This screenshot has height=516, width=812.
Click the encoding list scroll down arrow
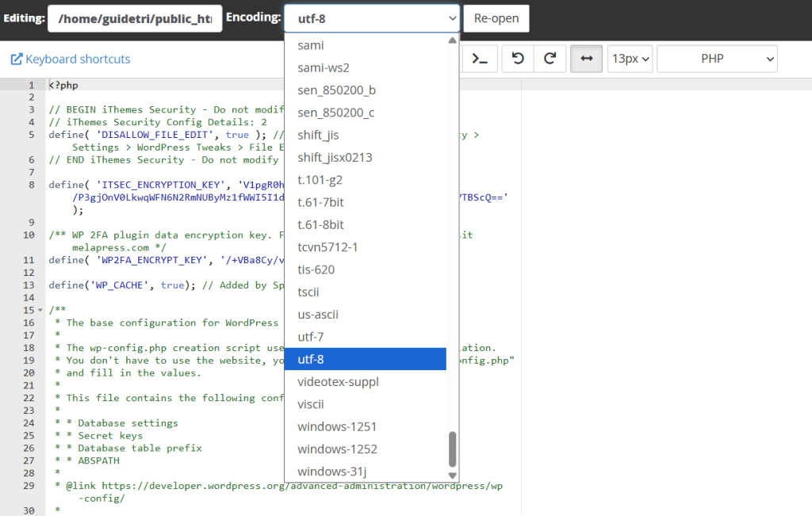453,475
